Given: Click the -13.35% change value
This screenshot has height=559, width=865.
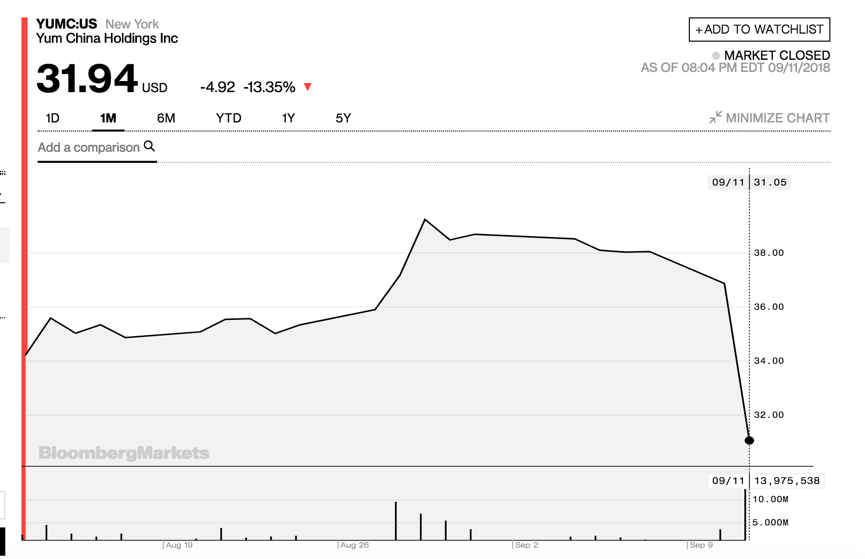Looking at the screenshot, I should [x=269, y=87].
